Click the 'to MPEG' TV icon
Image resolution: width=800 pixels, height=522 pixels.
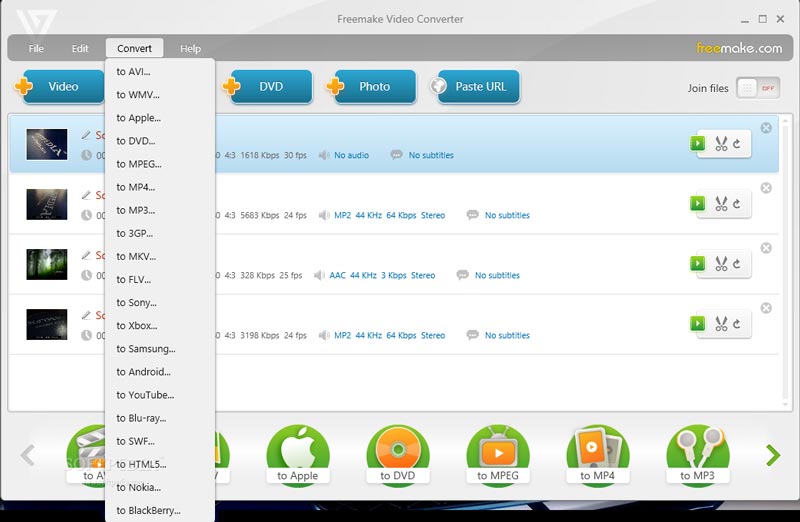pos(497,454)
